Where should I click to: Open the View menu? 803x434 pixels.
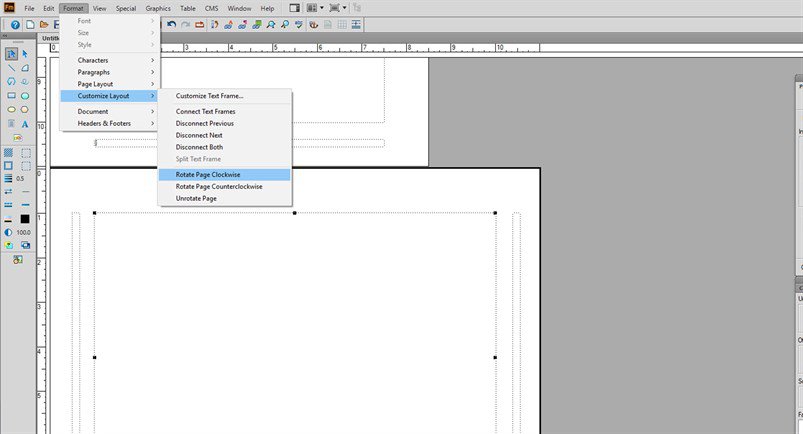99,8
